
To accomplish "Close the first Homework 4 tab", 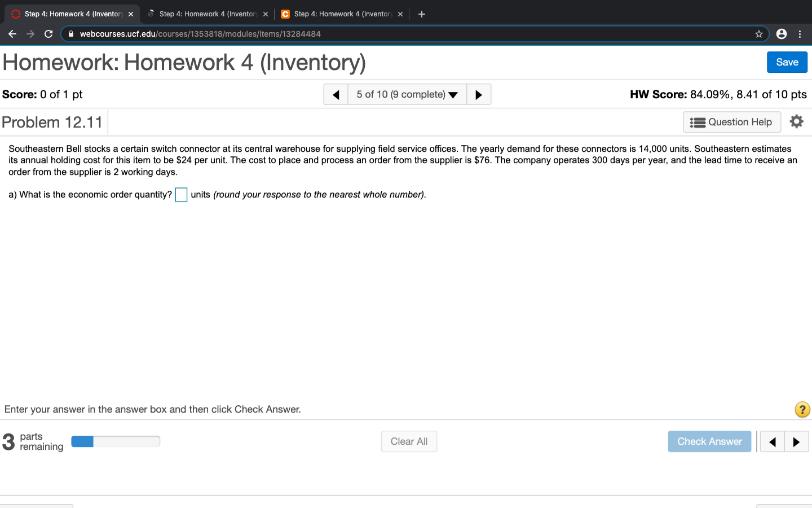I will point(131,14).
